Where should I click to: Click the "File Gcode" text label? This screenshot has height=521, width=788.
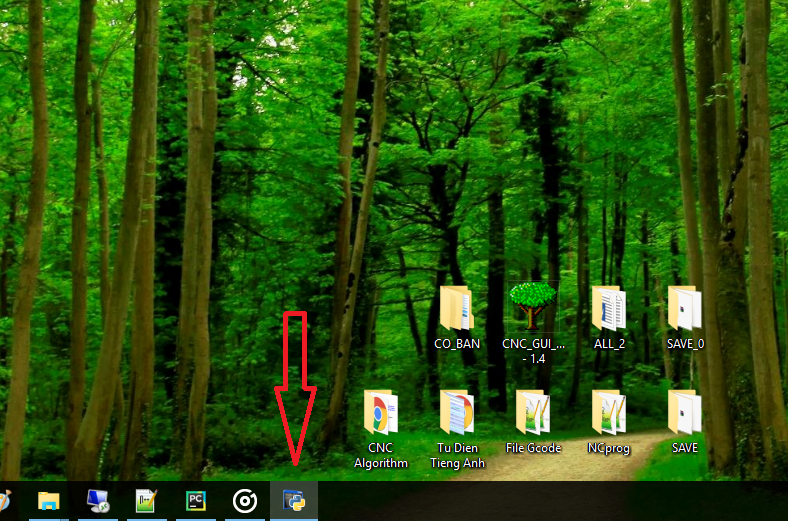click(533, 448)
